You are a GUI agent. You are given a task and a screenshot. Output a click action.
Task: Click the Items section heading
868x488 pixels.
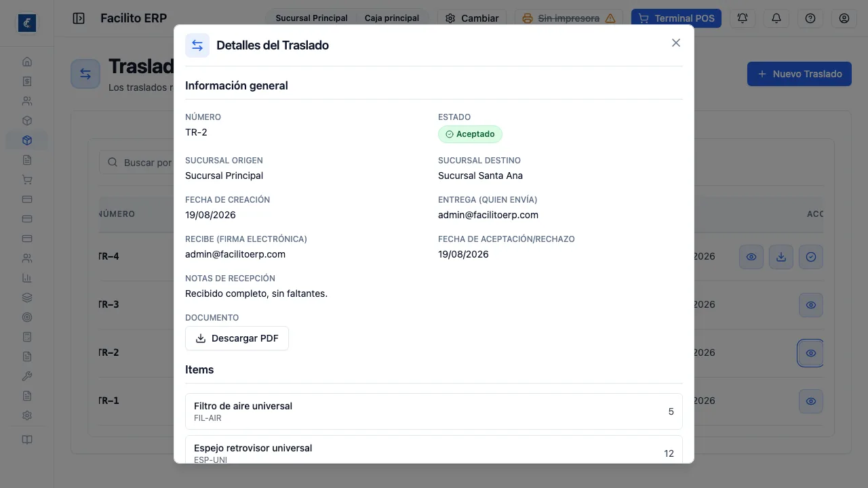tap(199, 369)
